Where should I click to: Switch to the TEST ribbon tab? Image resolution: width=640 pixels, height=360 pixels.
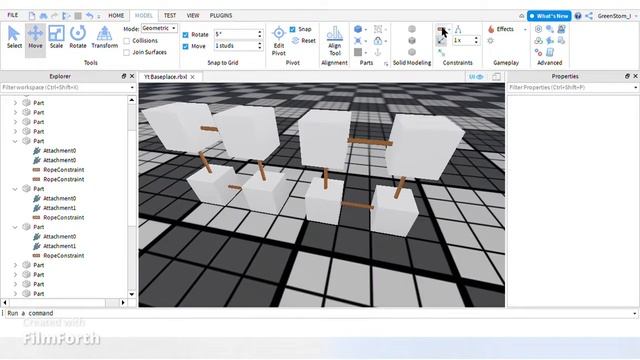tap(170, 16)
